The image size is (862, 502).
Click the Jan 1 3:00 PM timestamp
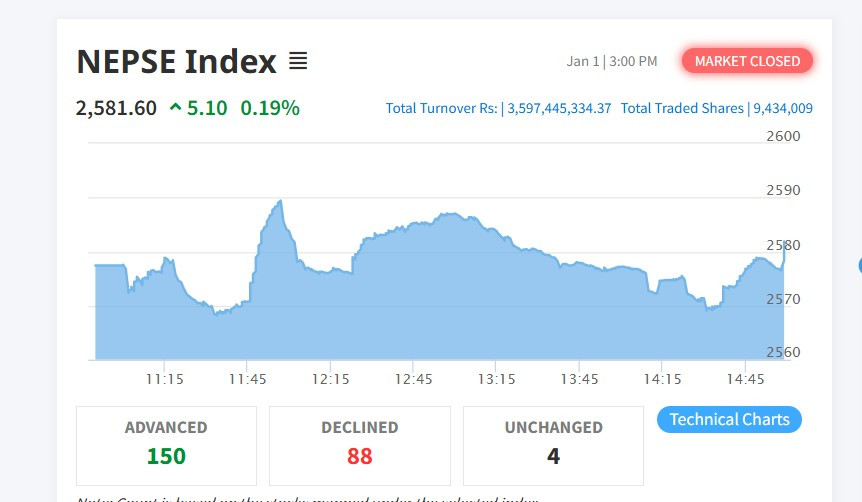(x=612, y=61)
